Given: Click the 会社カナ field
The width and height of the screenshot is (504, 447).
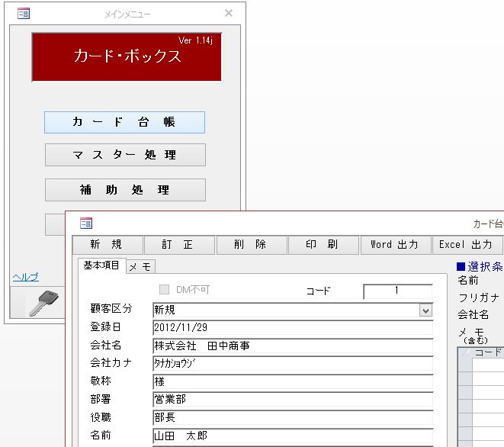Looking at the screenshot, I should (x=293, y=364).
